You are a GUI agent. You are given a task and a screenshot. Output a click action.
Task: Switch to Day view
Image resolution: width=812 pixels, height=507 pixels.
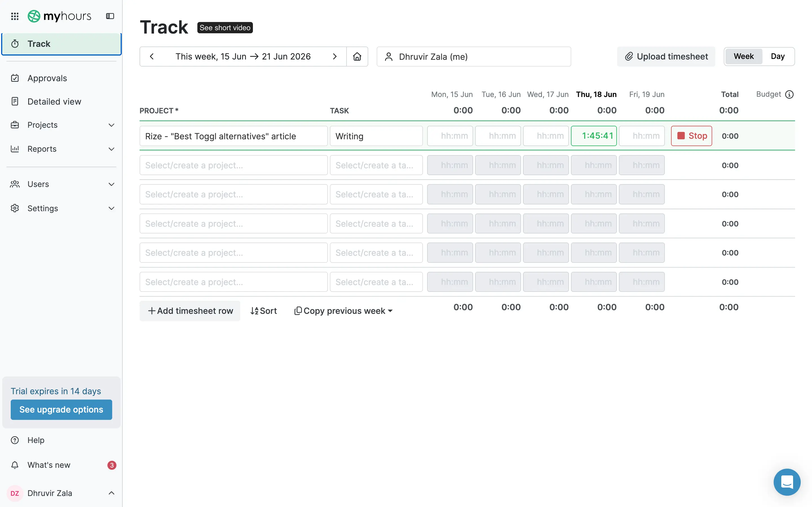pos(778,56)
